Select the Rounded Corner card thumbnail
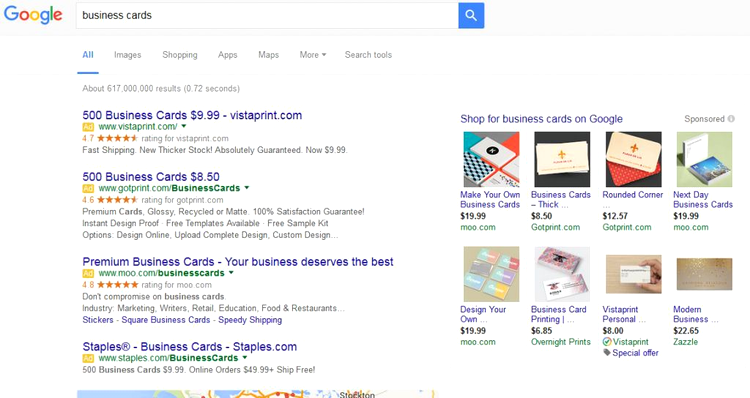The width and height of the screenshot is (750, 398). click(634, 159)
